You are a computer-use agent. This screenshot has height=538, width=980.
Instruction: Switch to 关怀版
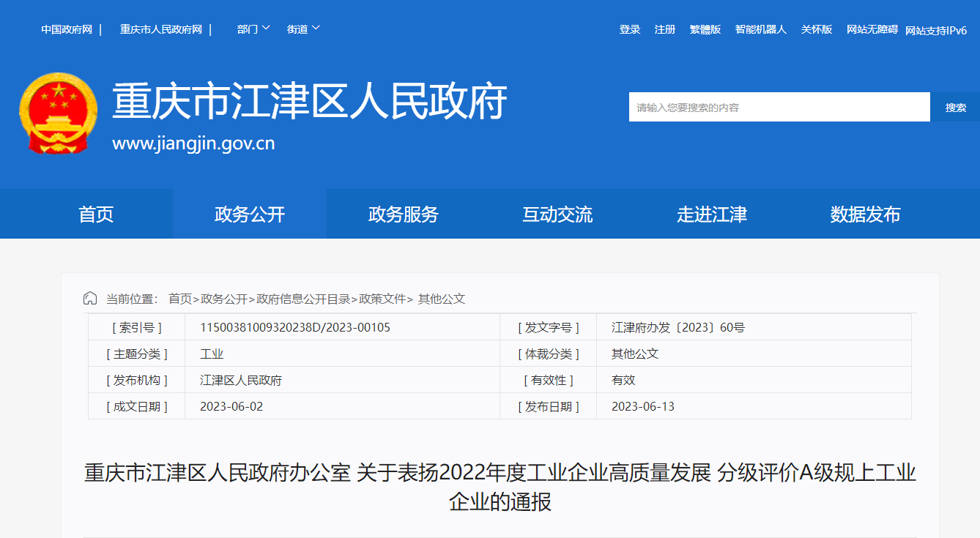pyautogui.click(x=817, y=29)
